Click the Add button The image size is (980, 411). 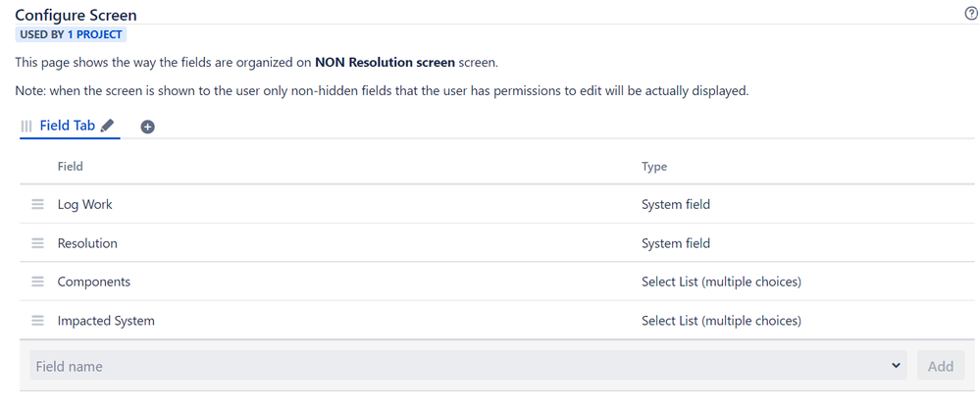(x=941, y=366)
